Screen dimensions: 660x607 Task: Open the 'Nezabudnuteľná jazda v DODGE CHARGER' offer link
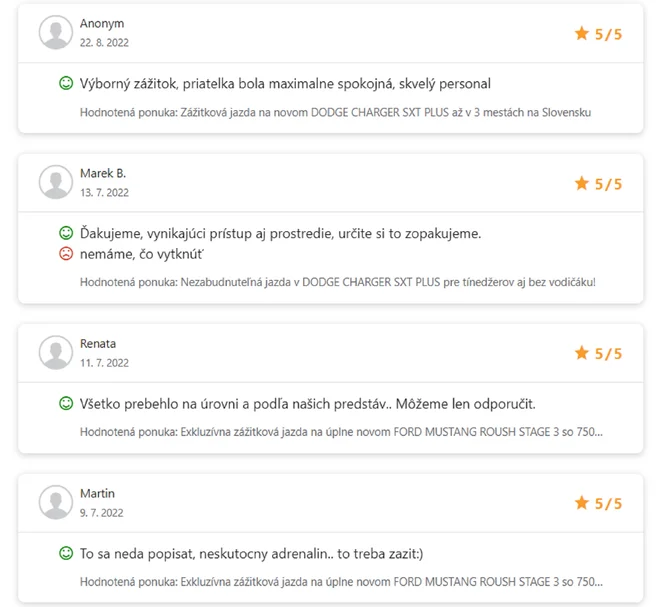pyautogui.click(x=388, y=282)
